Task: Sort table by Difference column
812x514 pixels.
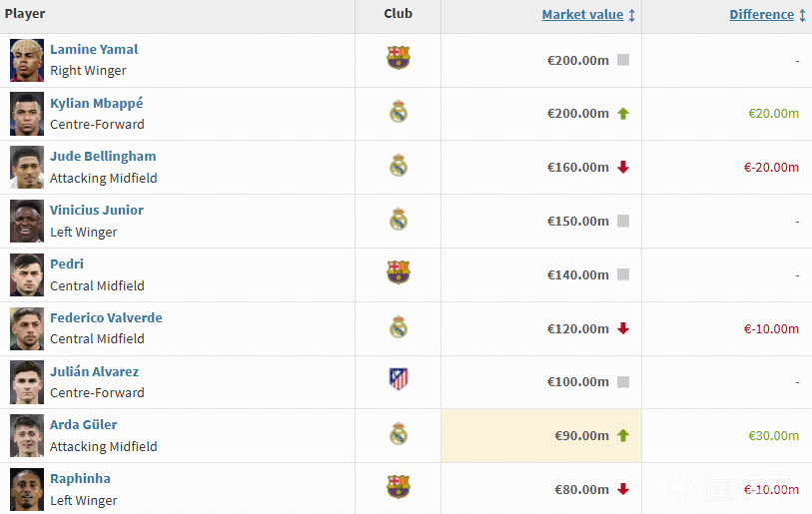Action: pyautogui.click(x=761, y=15)
